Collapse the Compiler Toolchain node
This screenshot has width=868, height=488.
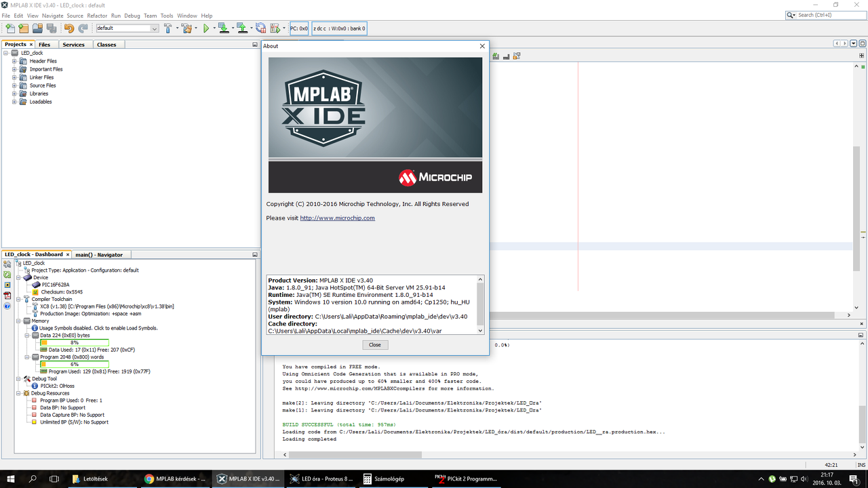click(x=19, y=299)
